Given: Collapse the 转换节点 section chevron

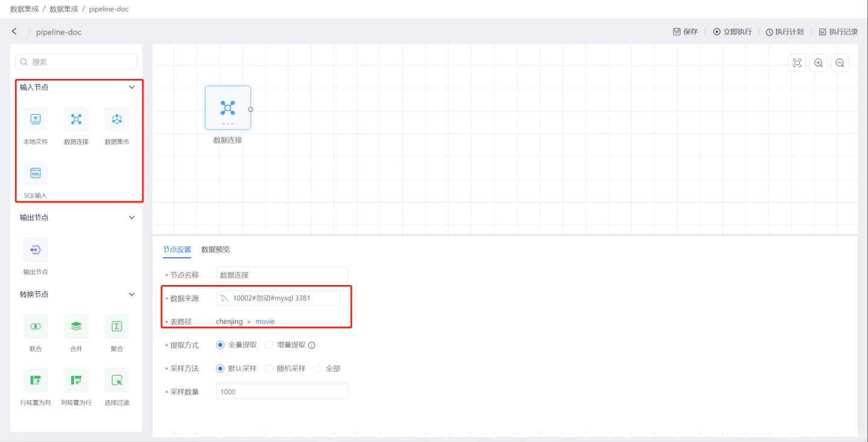Looking at the screenshot, I should pyautogui.click(x=132, y=294).
